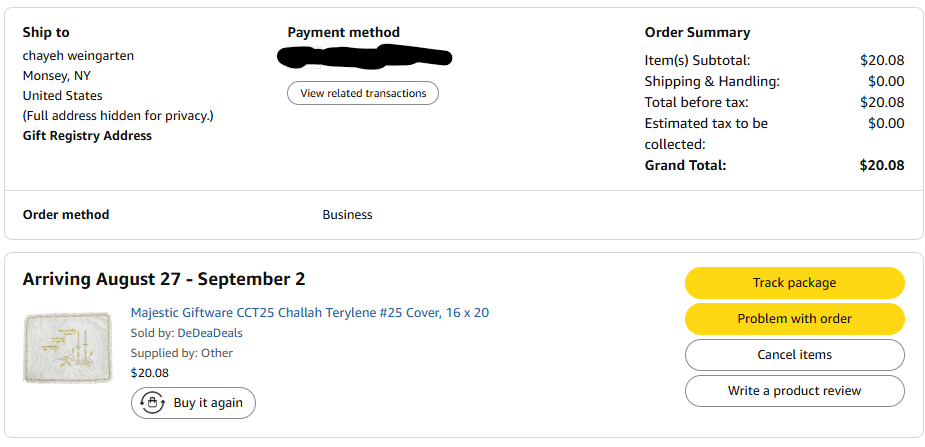Click the Grand Total amount
Image resolution: width=925 pixels, height=447 pixels.
pyautogui.click(x=881, y=165)
